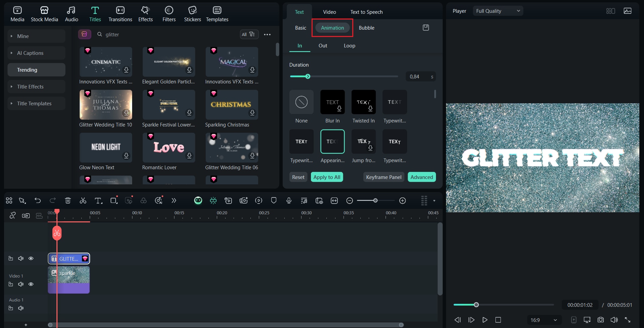
Task: Open the Templates tab
Action: pos(217,14)
